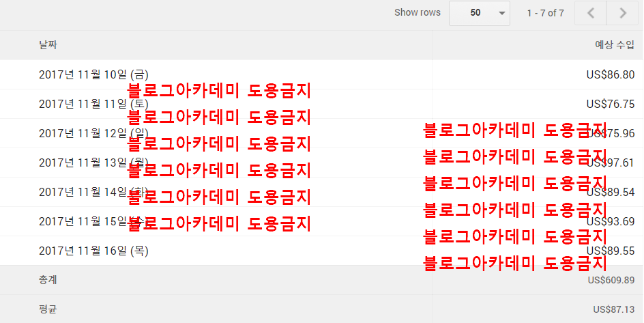Viewport: 644px width, 323px height.
Task: Open the Show rows dropdown showing 50
Action: pyautogui.click(x=479, y=13)
